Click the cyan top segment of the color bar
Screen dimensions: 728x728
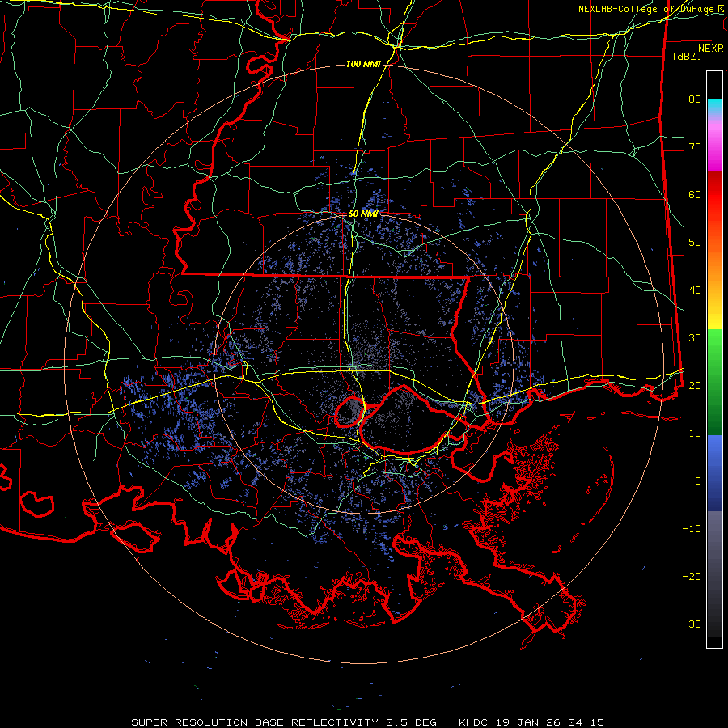tap(714, 106)
